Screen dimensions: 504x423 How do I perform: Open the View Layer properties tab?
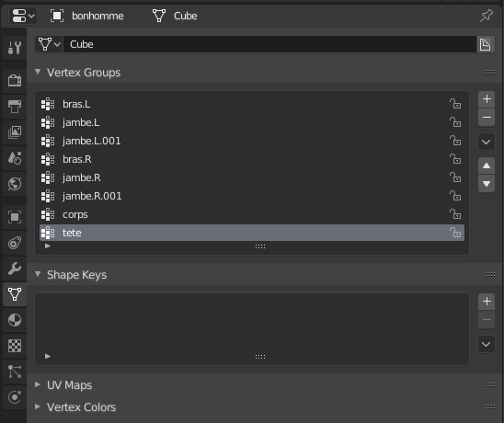(x=15, y=132)
